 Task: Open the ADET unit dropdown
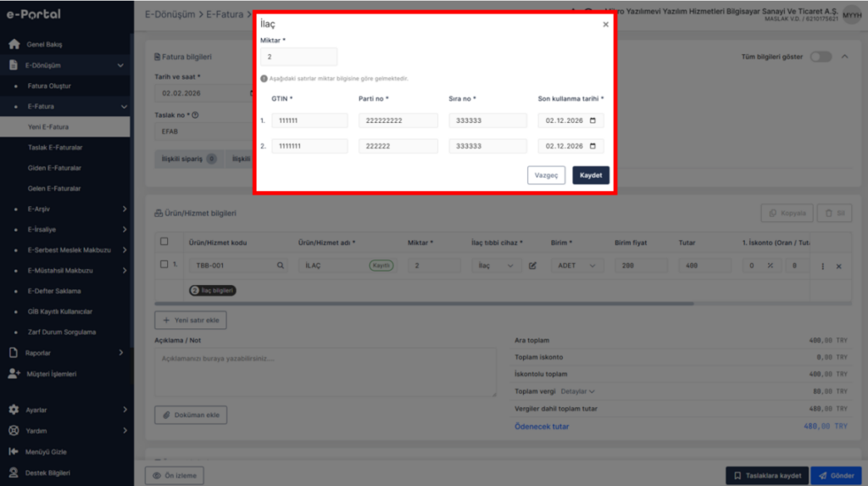pos(576,265)
